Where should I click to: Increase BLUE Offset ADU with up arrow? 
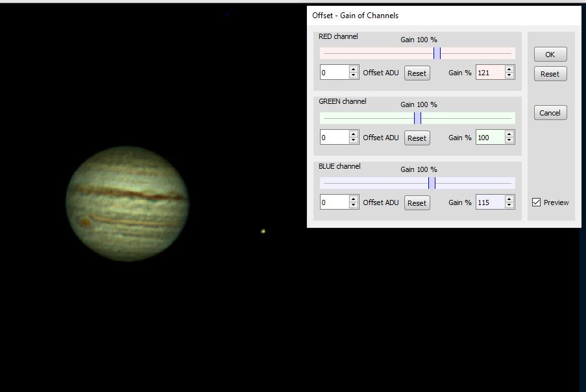coord(353,199)
